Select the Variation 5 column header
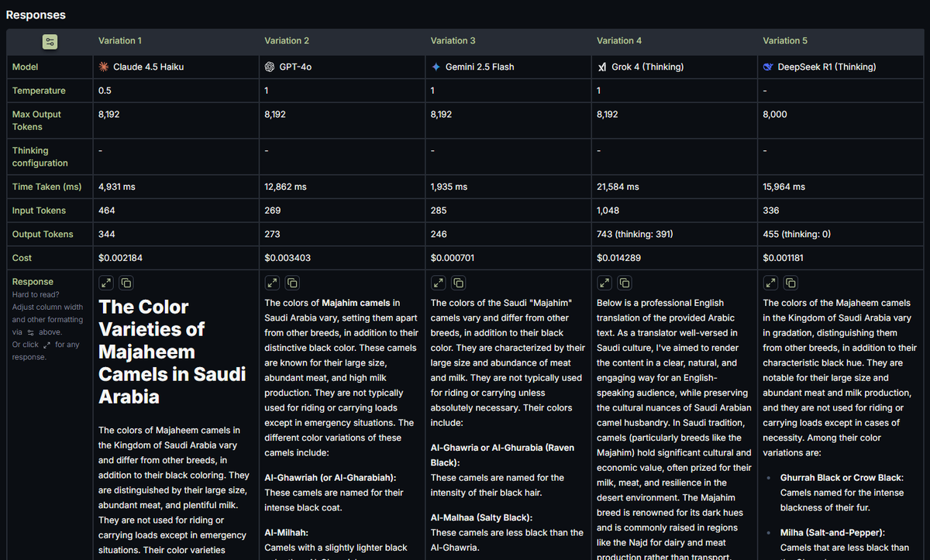Screen dimensions: 930x560 (x=785, y=41)
